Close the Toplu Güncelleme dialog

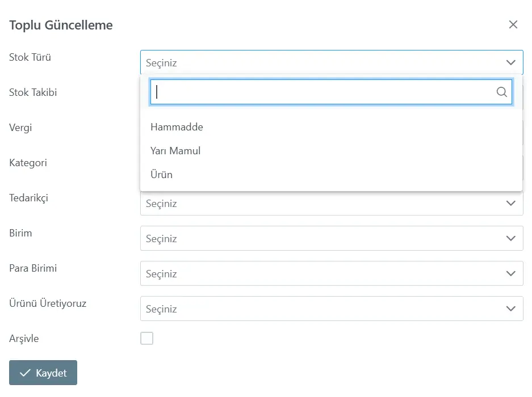513,24
